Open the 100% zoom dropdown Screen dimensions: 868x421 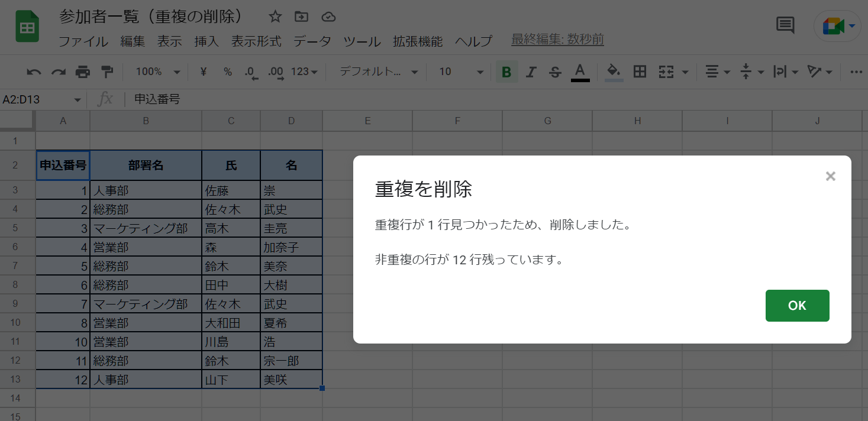point(156,71)
